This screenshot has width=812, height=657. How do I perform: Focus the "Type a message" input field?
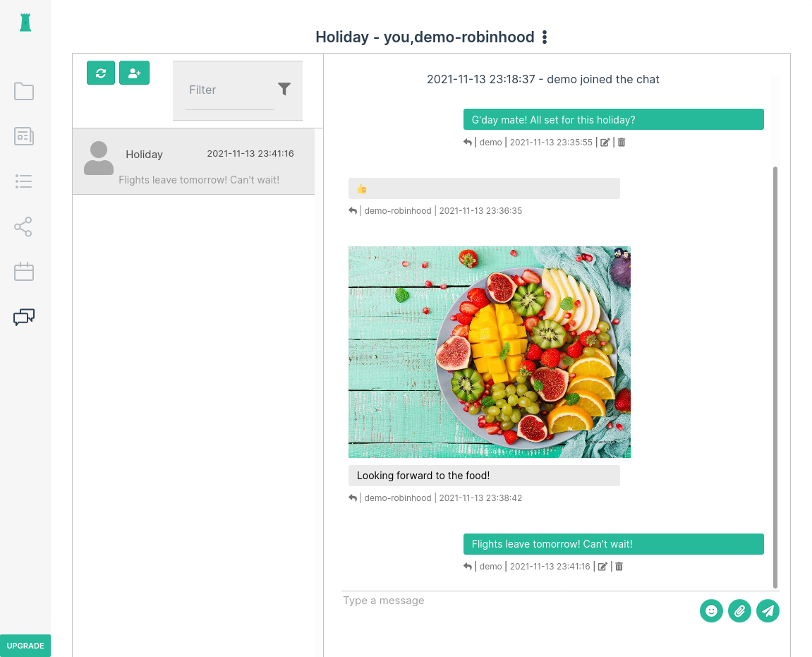515,601
